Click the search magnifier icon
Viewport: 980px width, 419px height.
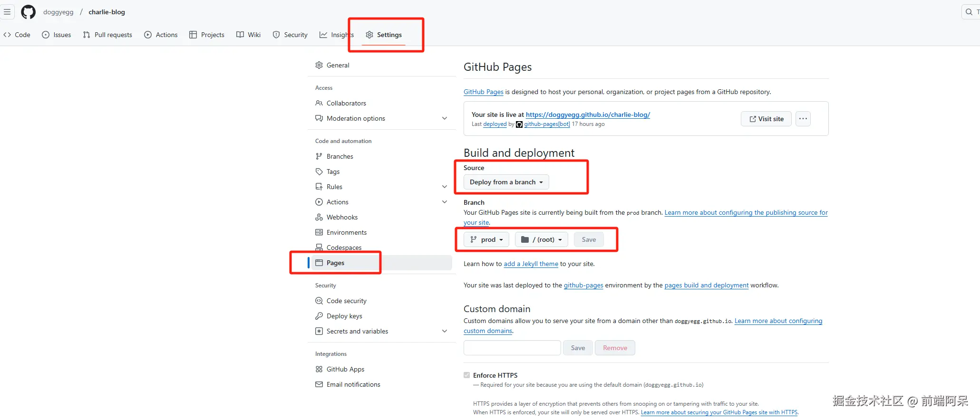(x=969, y=12)
